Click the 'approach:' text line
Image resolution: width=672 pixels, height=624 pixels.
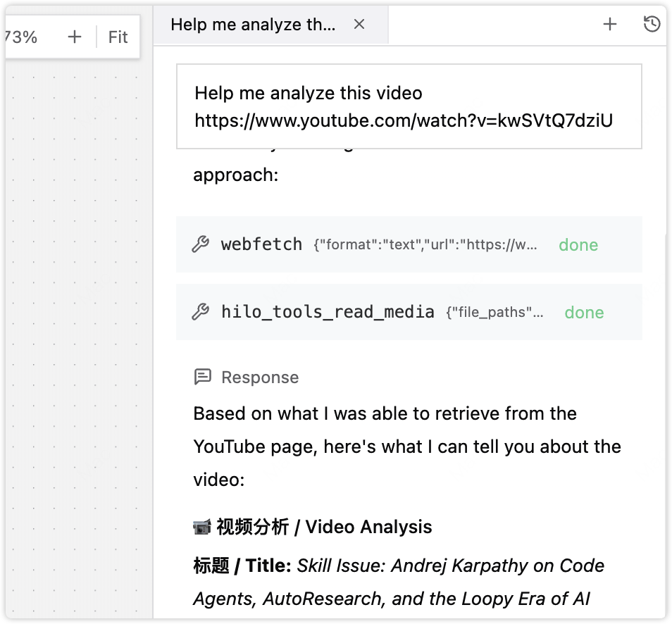236,175
